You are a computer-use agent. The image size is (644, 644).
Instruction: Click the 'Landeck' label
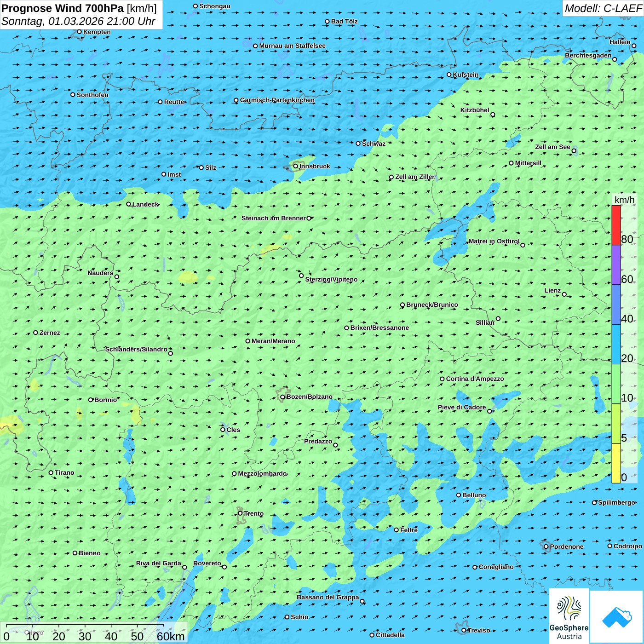click(x=145, y=204)
